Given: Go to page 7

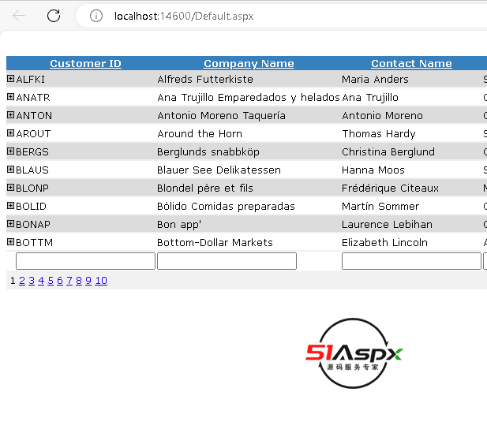Looking at the screenshot, I should click(69, 281).
